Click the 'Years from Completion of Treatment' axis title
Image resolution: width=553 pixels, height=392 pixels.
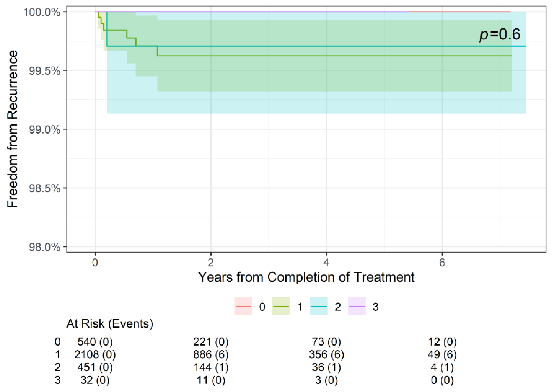306,277
